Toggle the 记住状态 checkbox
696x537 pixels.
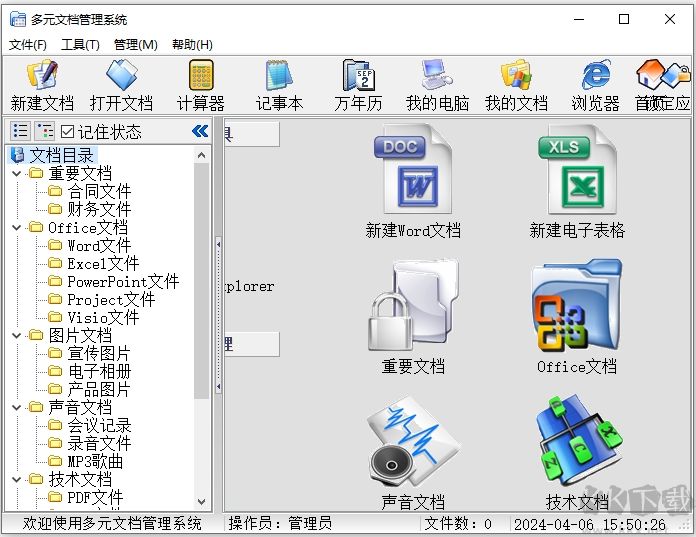67,131
